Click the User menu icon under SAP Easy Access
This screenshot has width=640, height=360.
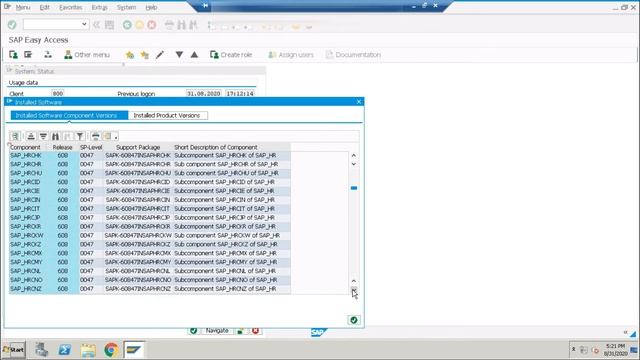click(x=13, y=55)
